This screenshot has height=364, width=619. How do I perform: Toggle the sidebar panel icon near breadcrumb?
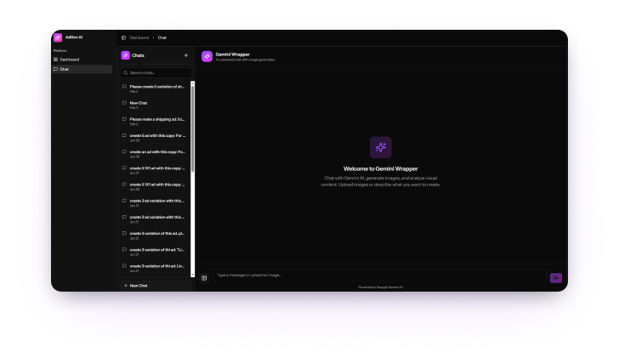pos(123,37)
